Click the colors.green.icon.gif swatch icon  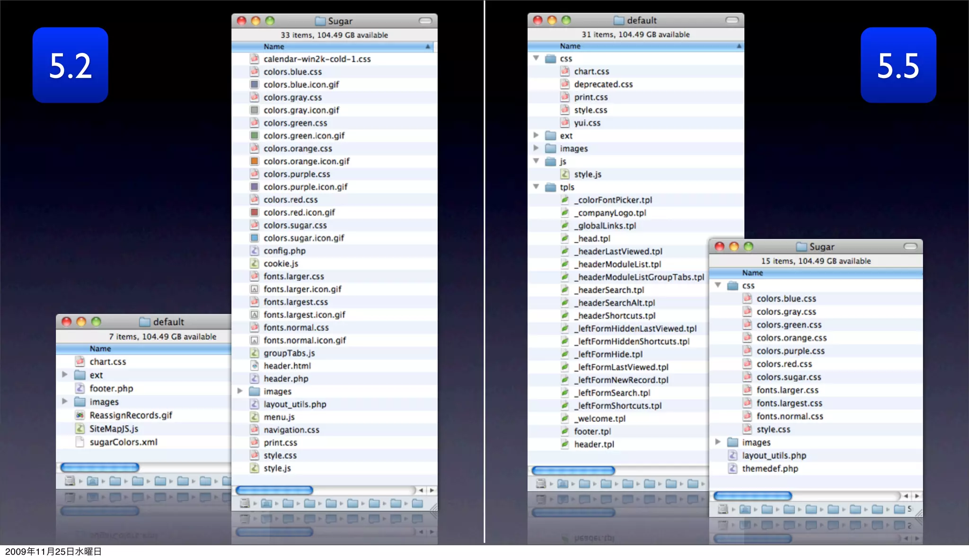pyautogui.click(x=255, y=136)
